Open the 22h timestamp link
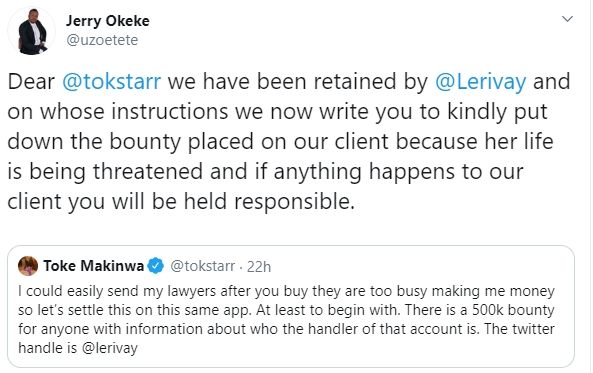This screenshot has width=593, height=373. (x=259, y=267)
